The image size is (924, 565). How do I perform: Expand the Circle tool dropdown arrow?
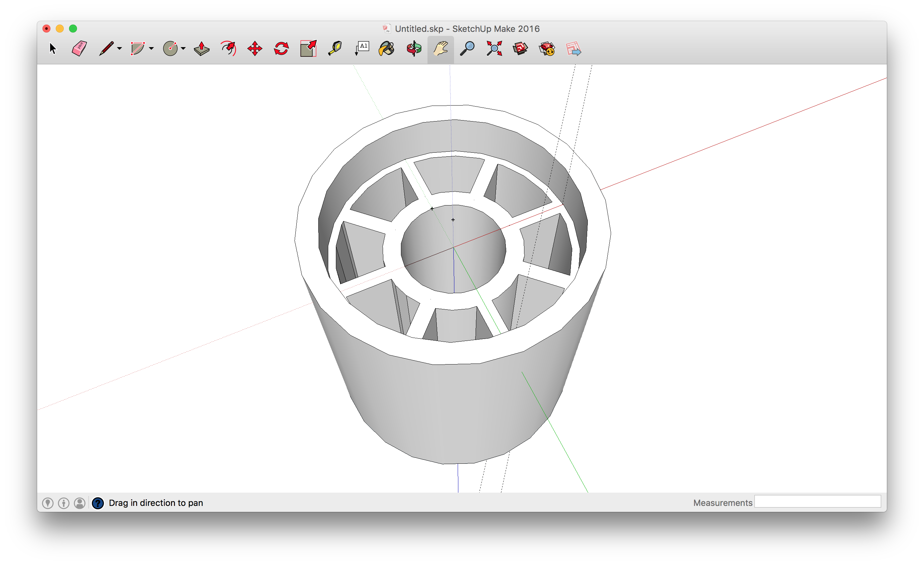coord(184,48)
